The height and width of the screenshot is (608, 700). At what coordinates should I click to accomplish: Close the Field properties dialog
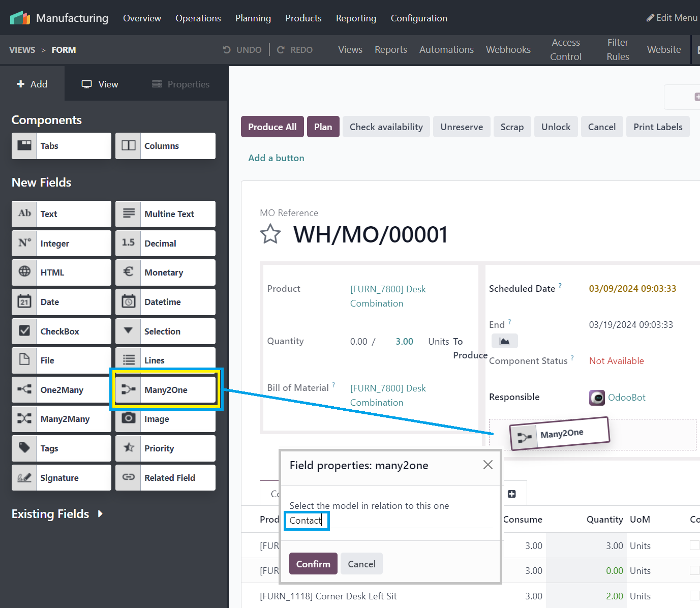488,465
